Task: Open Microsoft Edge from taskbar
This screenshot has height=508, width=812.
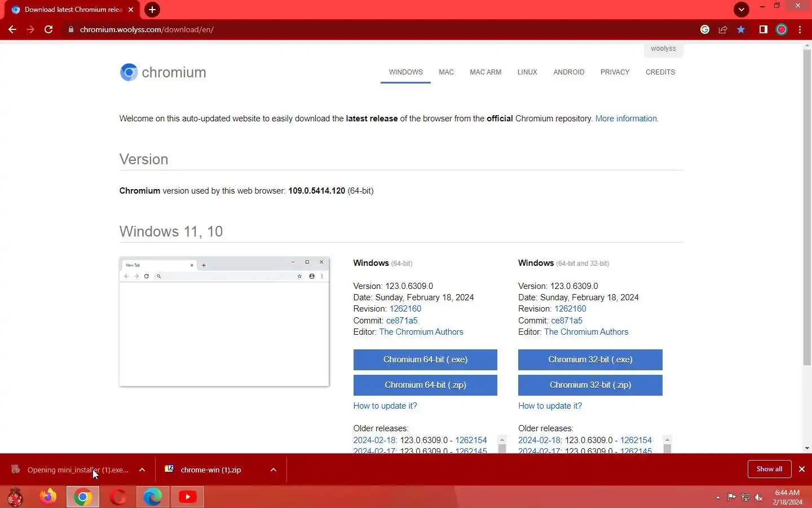Action: pos(153,497)
